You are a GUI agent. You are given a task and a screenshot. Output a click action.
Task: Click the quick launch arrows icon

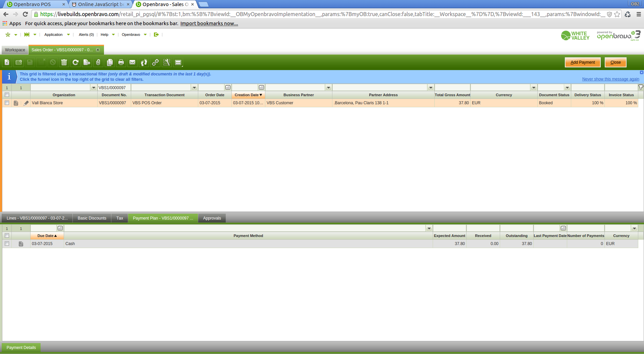pyautogui.click(x=27, y=35)
